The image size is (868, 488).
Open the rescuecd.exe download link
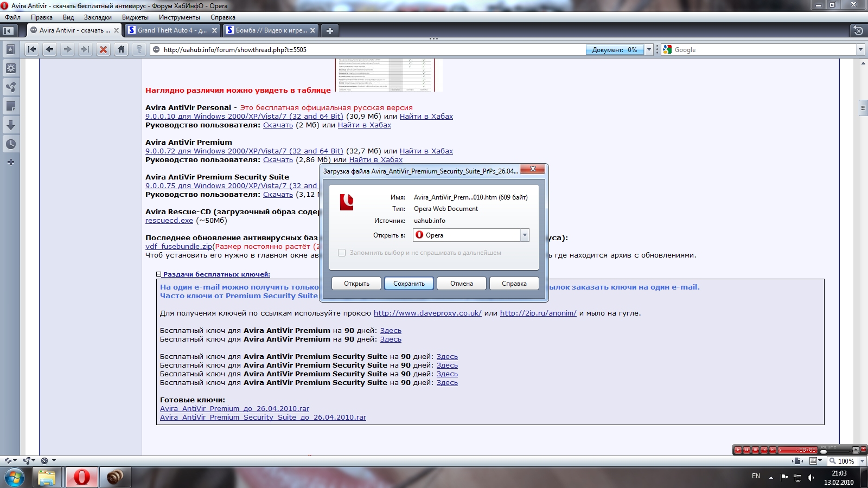click(169, 221)
